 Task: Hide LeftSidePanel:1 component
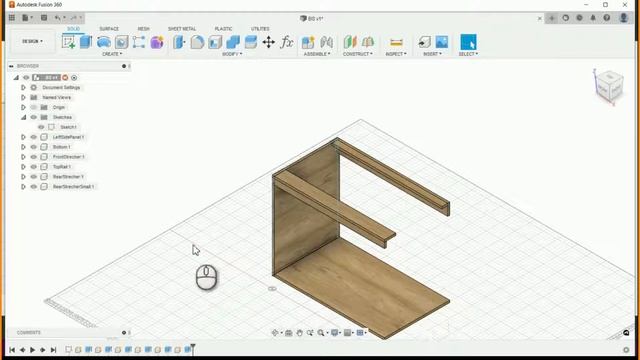(34, 137)
